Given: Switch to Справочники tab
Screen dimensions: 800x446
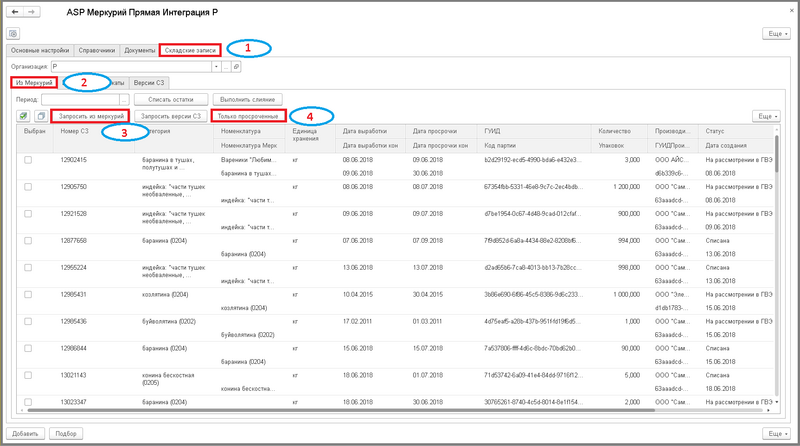Looking at the screenshot, I should (x=96, y=50).
